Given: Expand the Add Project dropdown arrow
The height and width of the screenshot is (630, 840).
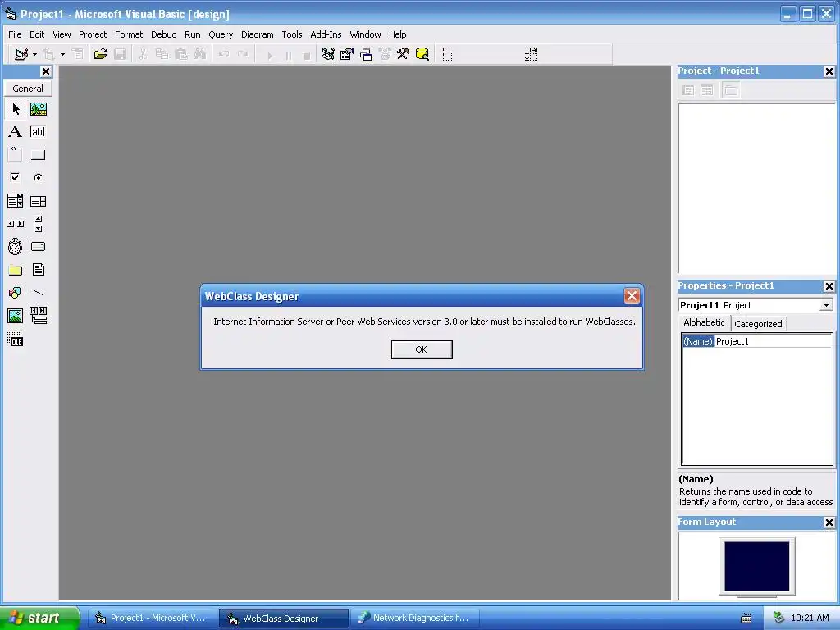Looking at the screenshot, I should click(34, 54).
